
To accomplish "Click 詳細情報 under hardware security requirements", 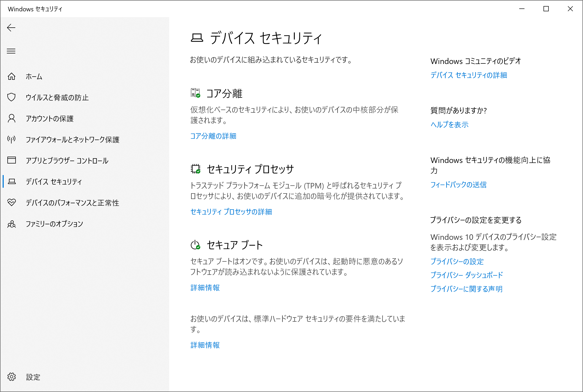I will (205, 345).
